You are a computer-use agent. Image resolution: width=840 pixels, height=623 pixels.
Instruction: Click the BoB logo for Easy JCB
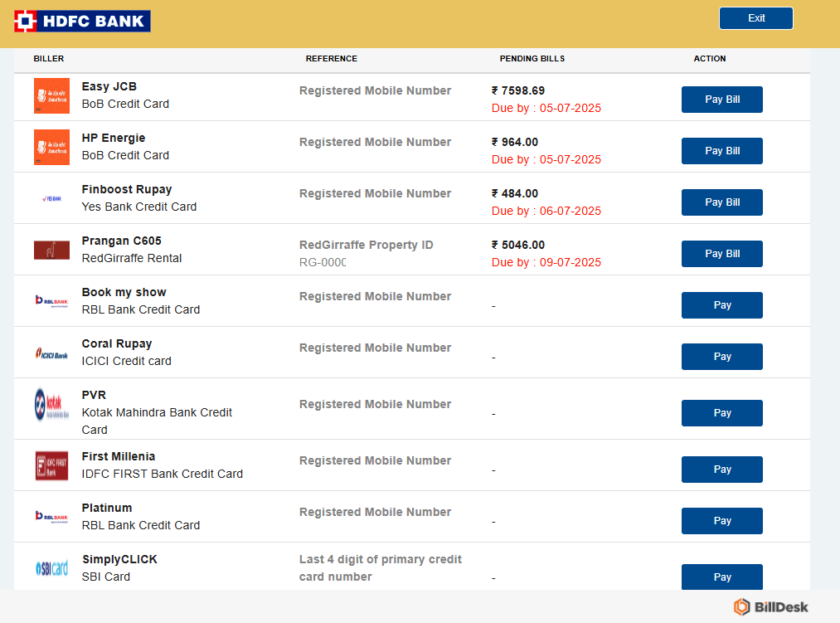(x=51, y=96)
